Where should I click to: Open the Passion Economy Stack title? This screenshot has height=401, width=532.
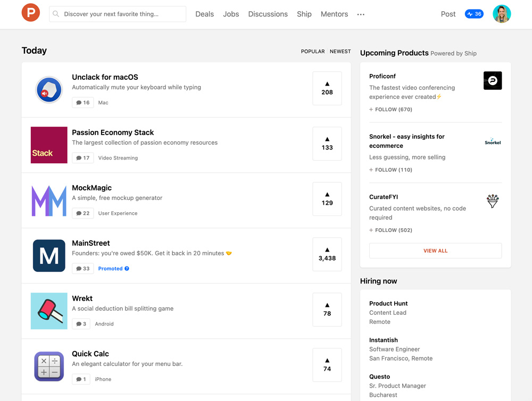(x=113, y=132)
